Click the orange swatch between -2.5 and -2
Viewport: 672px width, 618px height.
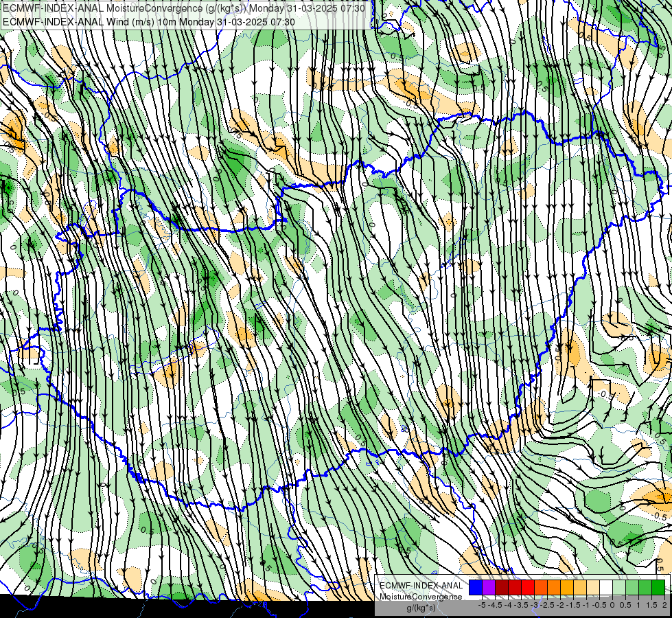(554, 588)
